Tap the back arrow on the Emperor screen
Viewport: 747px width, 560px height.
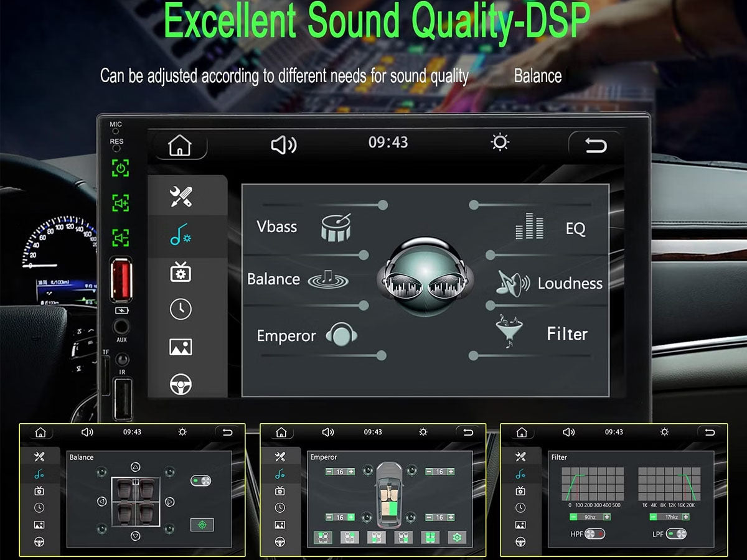468,432
